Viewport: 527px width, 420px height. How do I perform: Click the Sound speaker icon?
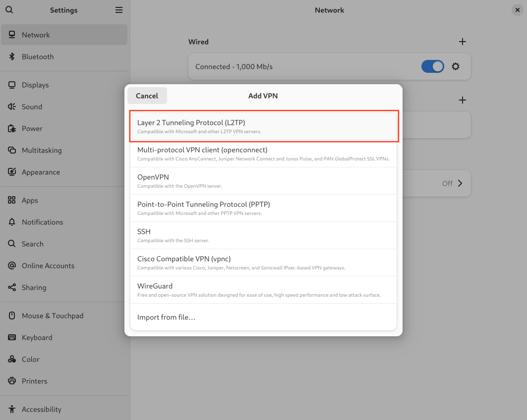(x=12, y=106)
